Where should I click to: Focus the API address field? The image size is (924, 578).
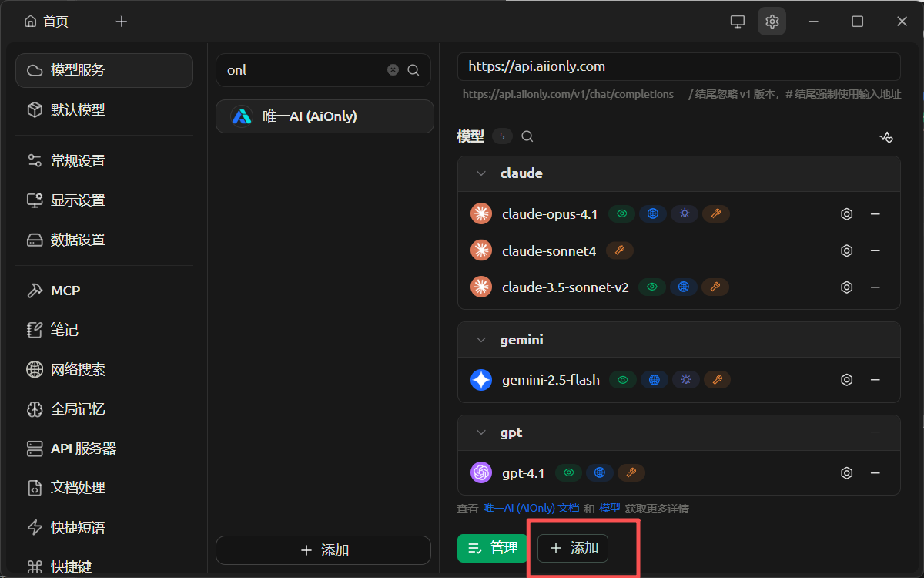coord(679,66)
